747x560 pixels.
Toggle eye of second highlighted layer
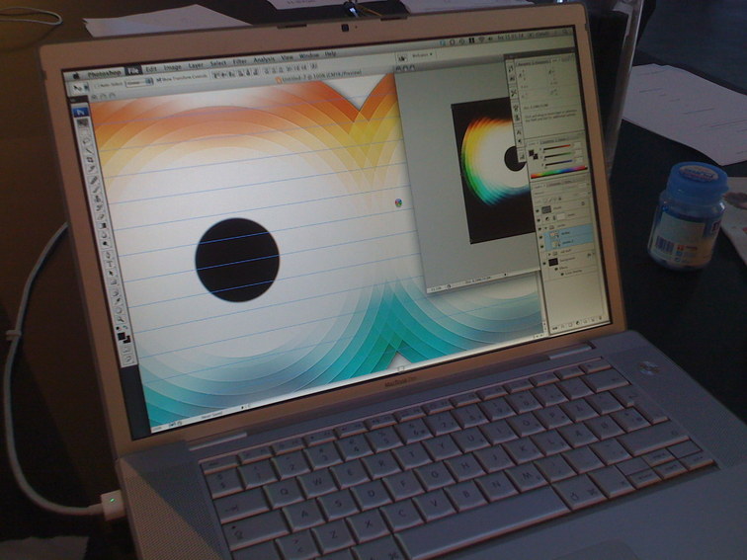[x=542, y=245]
